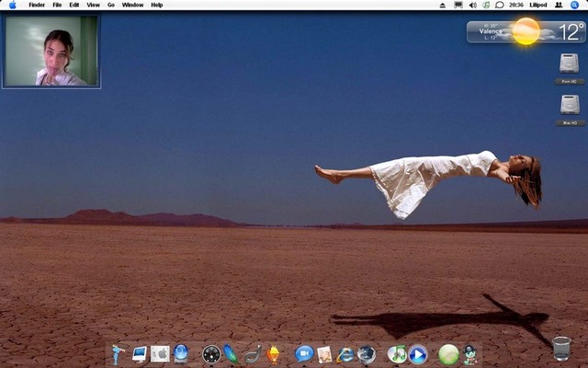Screen dimensions: 588x368
Task: Open the Window menu
Action: (132, 5)
